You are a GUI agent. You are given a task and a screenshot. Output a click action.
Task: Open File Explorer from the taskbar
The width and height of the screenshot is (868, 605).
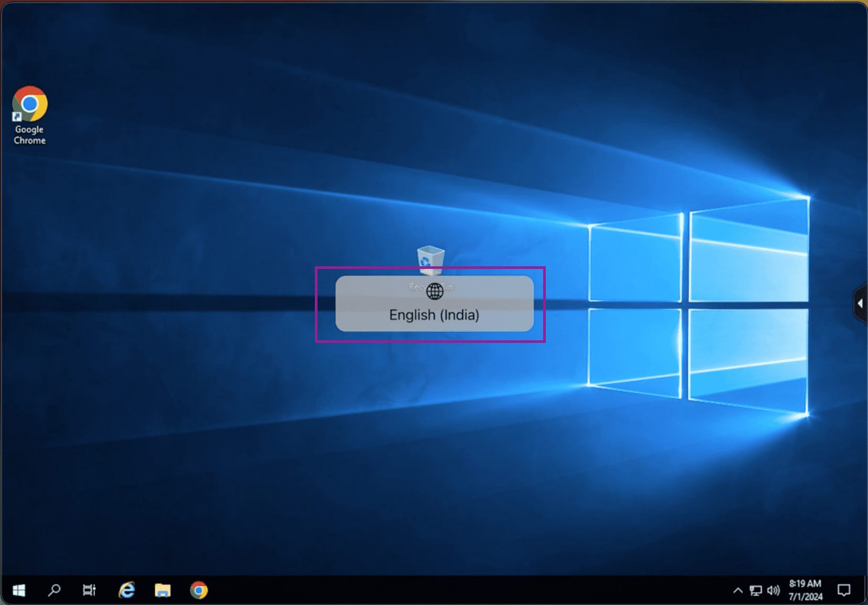(163, 590)
